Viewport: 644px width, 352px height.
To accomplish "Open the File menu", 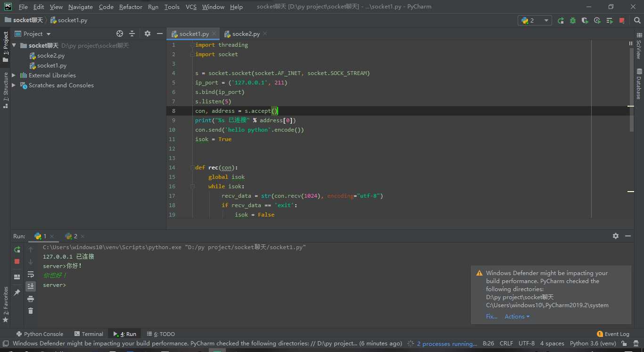I will [x=23, y=7].
